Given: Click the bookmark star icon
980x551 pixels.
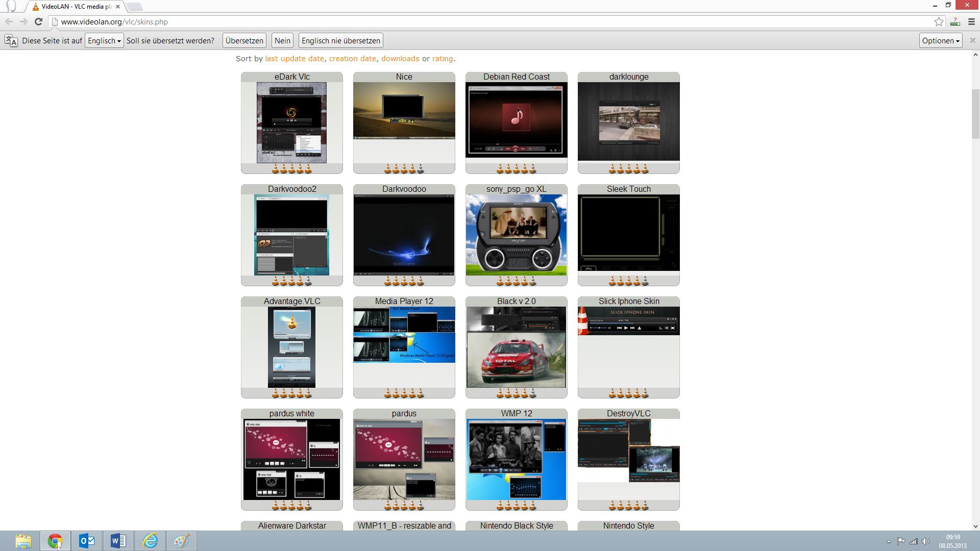Looking at the screenshot, I should (x=939, y=21).
